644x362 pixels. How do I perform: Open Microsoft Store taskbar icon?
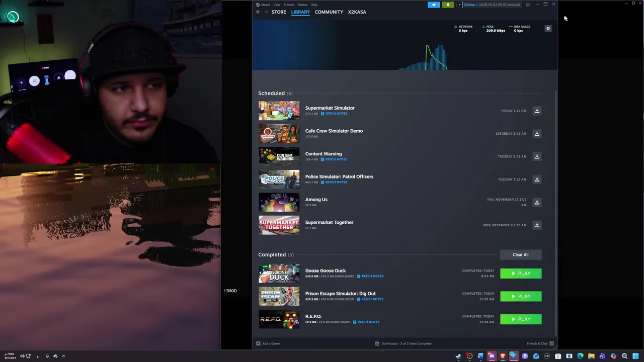(558, 356)
